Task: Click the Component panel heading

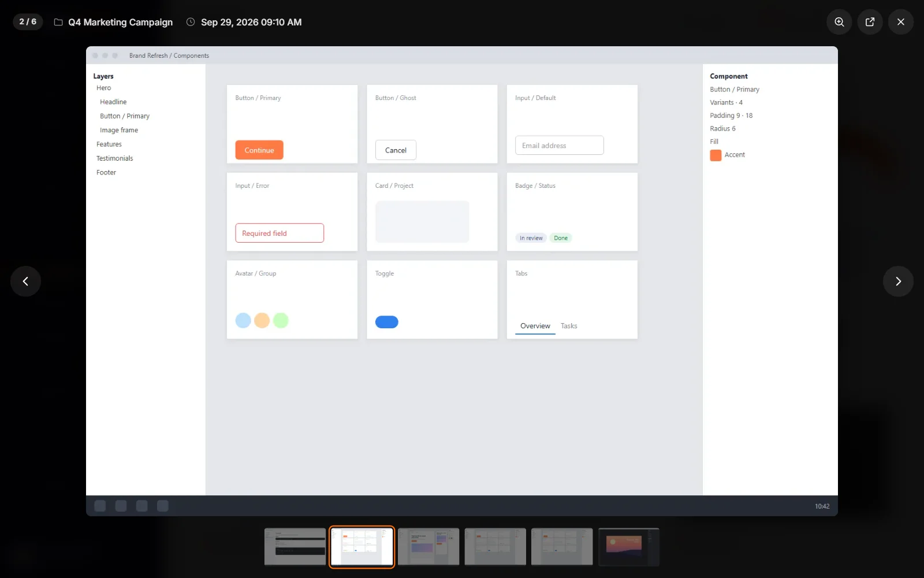Action: pos(729,76)
